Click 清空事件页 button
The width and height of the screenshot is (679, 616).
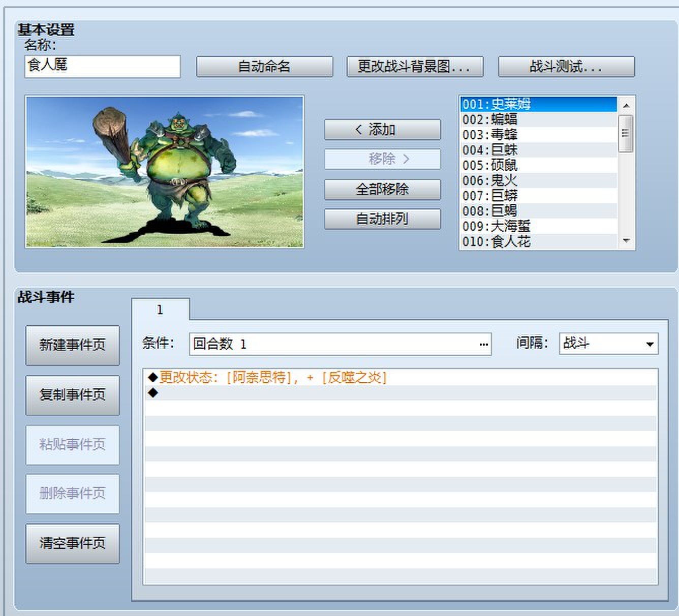73,543
